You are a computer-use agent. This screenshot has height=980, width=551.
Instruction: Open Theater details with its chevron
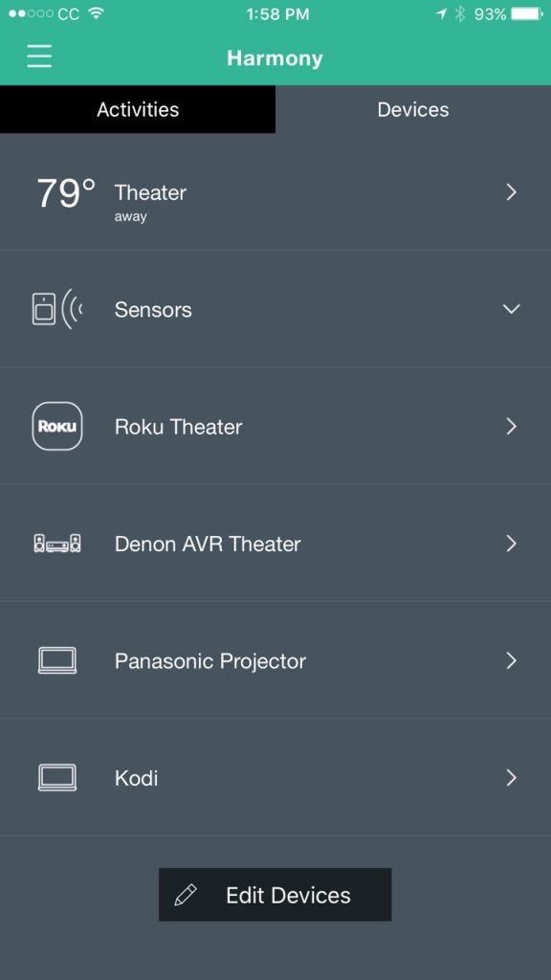pyautogui.click(x=511, y=191)
